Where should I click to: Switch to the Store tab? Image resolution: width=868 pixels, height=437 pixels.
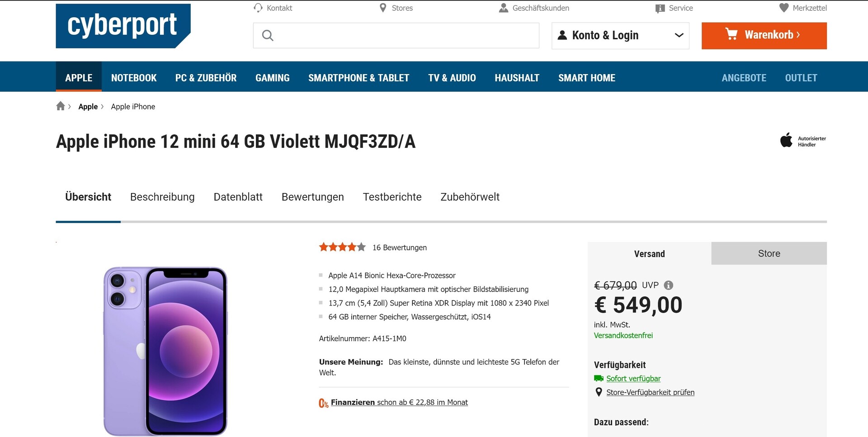tap(769, 254)
